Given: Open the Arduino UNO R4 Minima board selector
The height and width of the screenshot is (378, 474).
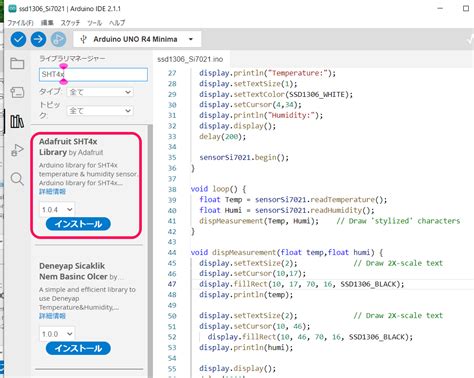Looking at the screenshot, I should pos(137,39).
